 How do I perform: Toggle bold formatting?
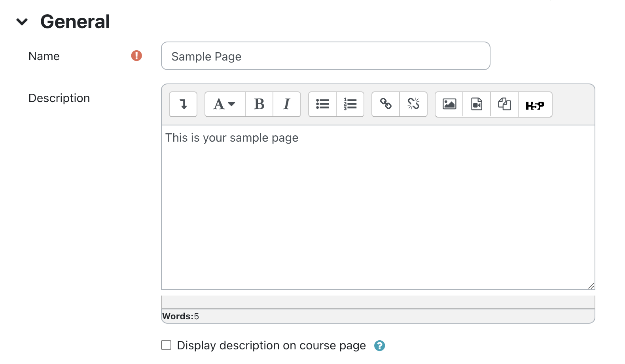[x=259, y=104]
